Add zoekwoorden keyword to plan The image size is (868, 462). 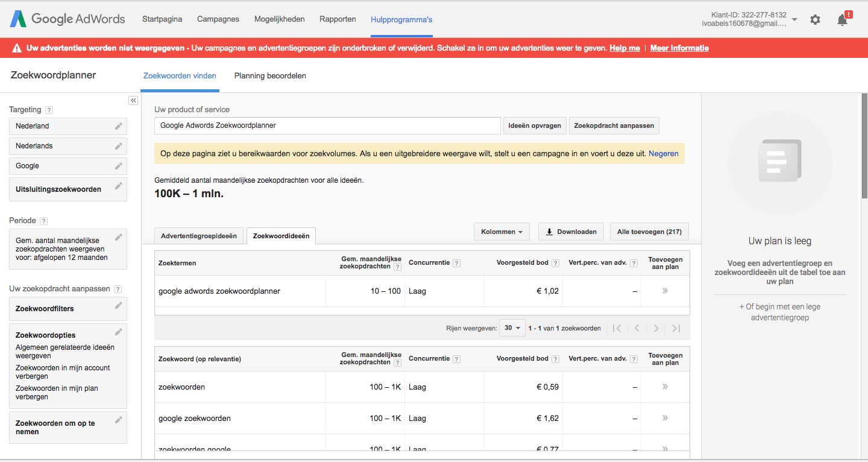665,387
